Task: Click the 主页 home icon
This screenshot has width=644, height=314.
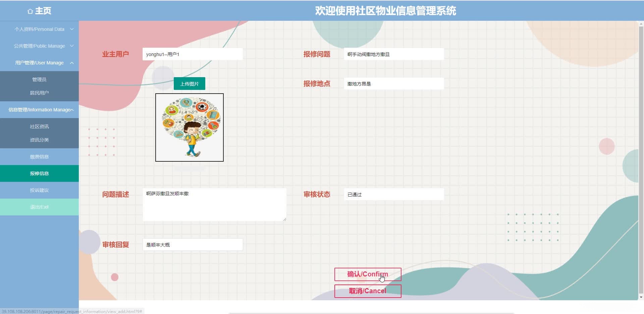Action: (30, 11)
